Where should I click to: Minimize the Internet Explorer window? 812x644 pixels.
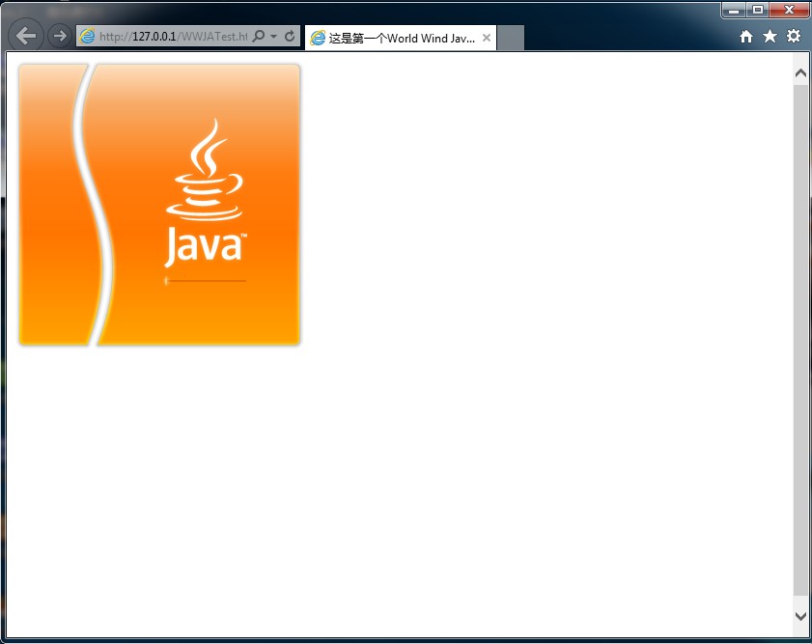(x=733, y=10)
